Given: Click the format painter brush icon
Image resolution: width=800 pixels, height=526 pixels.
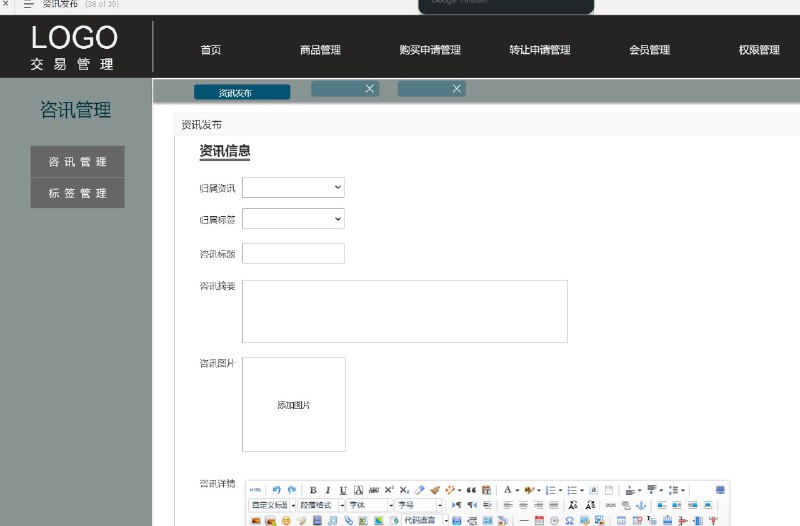Looking at the screenshot, I should coord(435,490).
